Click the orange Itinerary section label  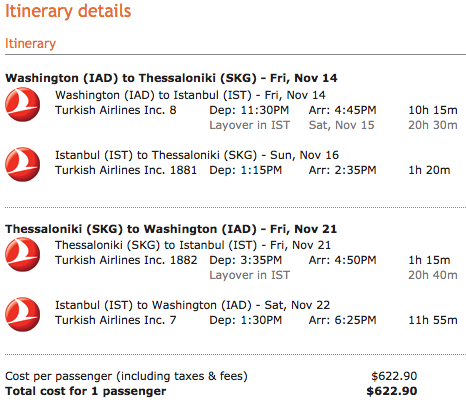[x=30, y=44]
